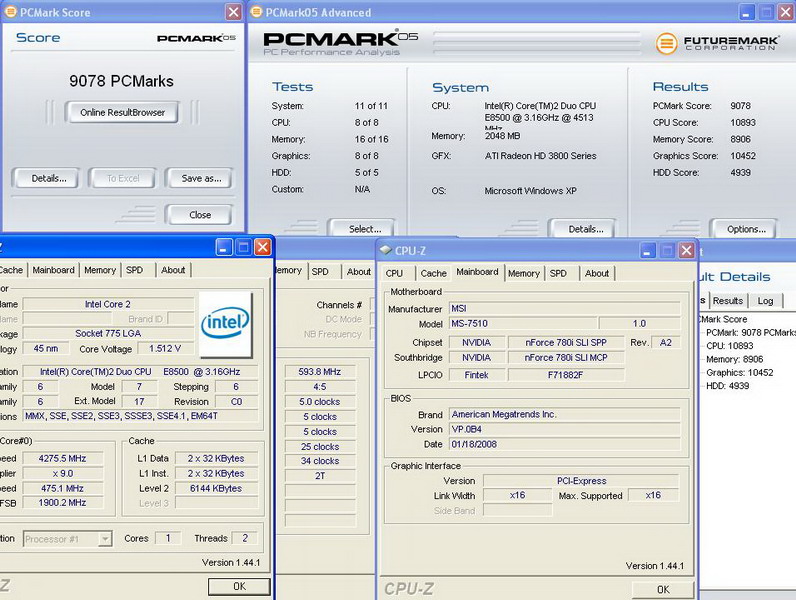Open Details... under System section

(584, 228)
